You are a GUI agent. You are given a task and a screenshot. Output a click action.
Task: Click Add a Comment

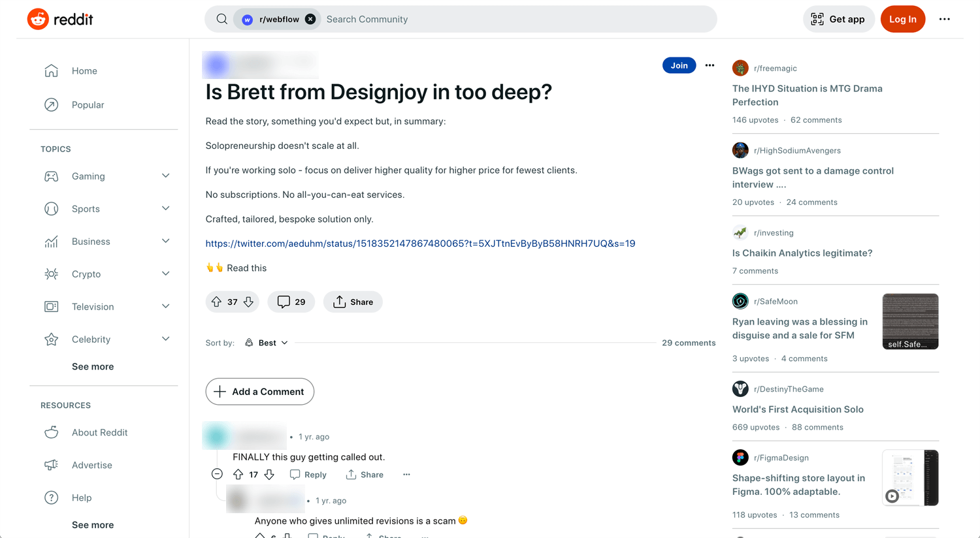click(259, 392)
